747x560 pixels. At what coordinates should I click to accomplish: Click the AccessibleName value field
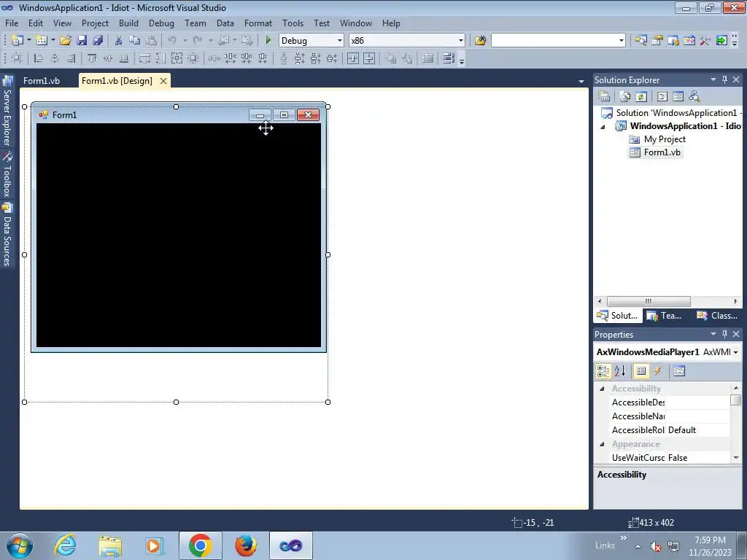pos(697,416)
